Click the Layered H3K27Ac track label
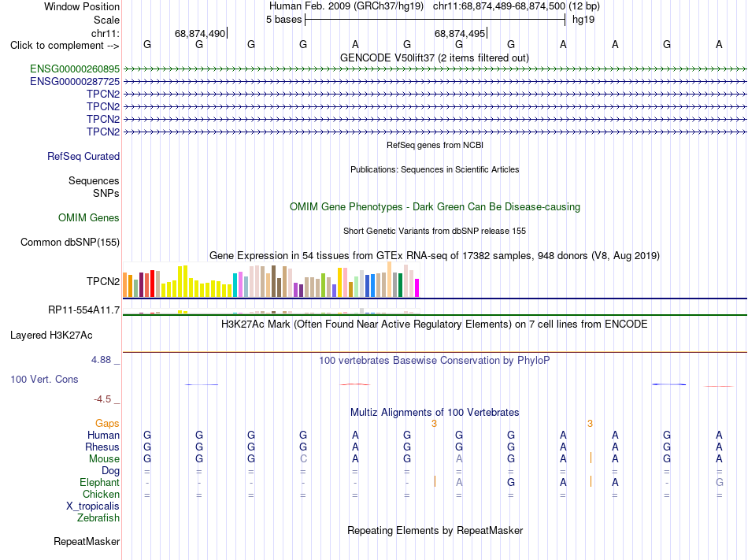Image resolution: width=748 pixels, height=560 pixels. pos(51,336)
